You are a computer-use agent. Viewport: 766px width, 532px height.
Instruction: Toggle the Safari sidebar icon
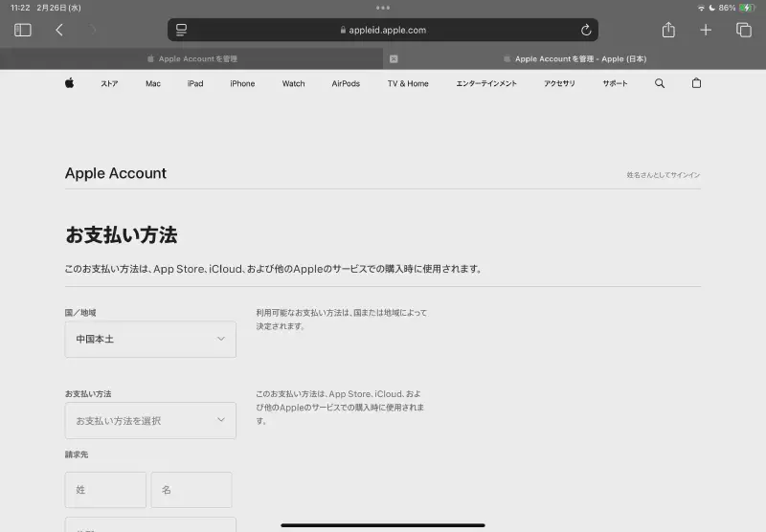coord(23,30)
